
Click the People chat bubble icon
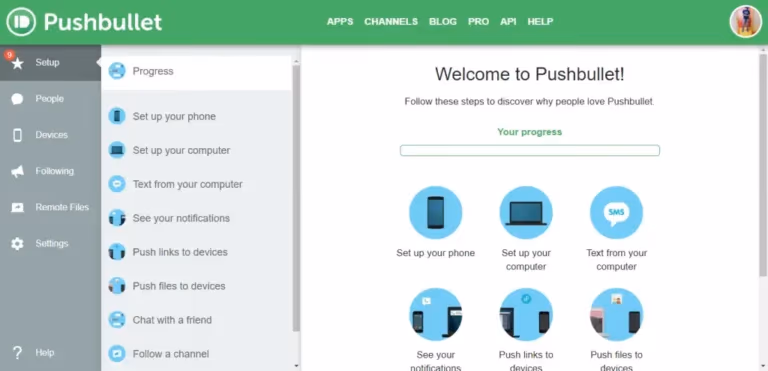click(17, 99)
